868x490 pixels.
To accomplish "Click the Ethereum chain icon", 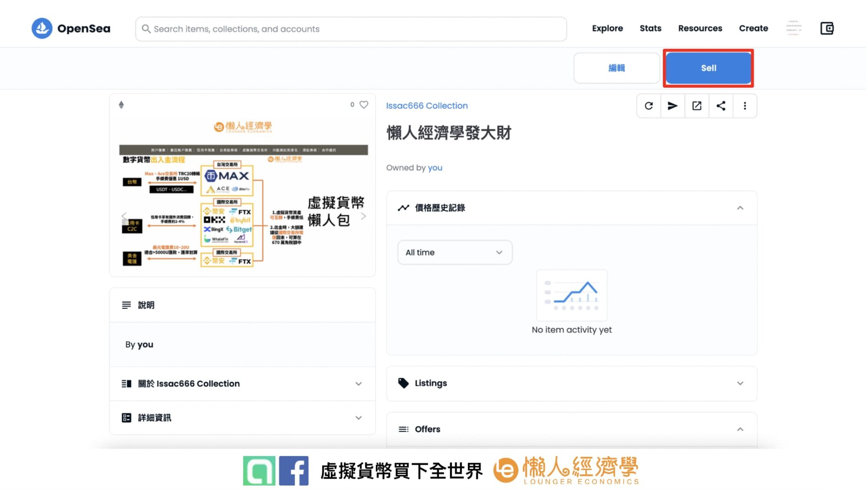I will (x=122, y=105).
